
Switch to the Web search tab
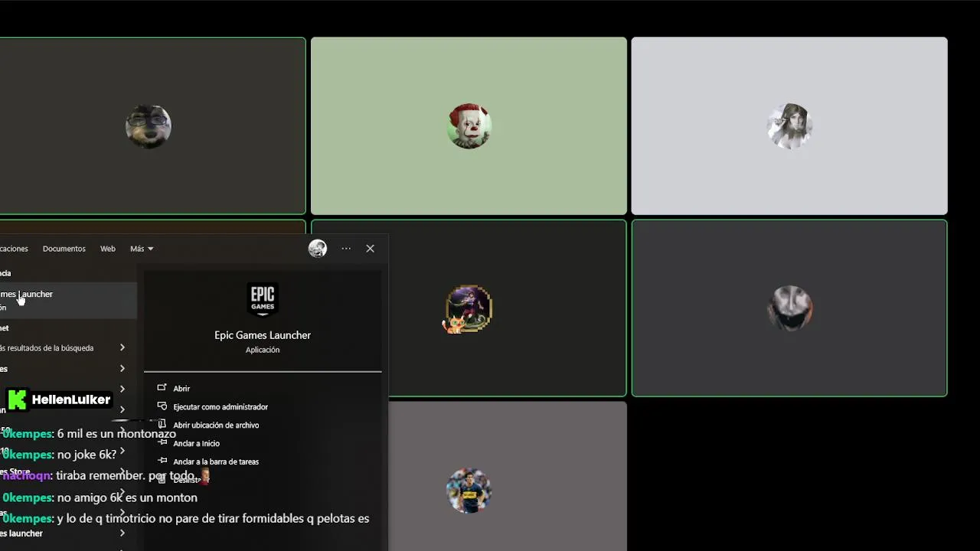(x=108, y=249)
